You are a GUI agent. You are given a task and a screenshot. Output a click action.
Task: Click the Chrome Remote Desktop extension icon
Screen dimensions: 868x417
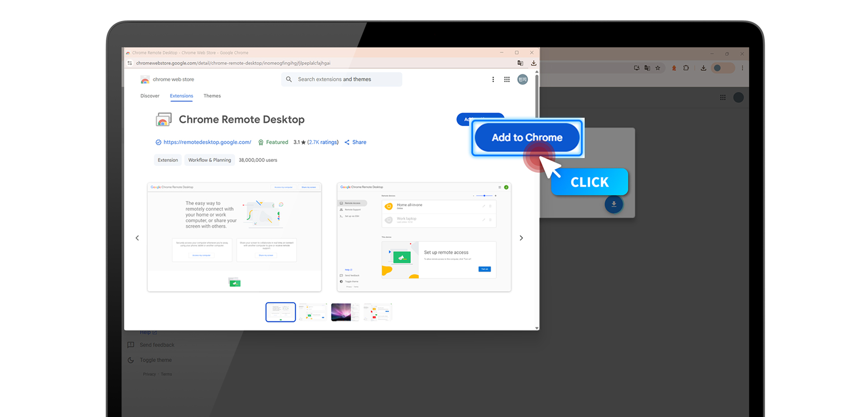point(164,119)
